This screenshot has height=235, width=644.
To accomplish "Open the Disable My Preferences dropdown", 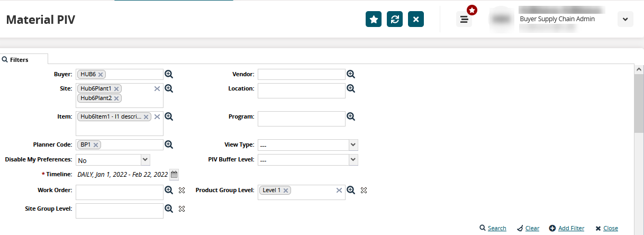I will point(145,160).
